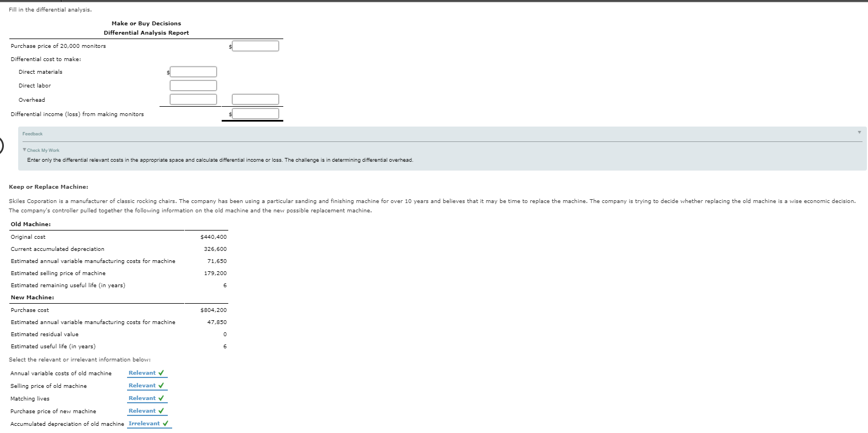Click the Estimated remaining useful life row label
868x433 pixels.
(x=68, y=286)
